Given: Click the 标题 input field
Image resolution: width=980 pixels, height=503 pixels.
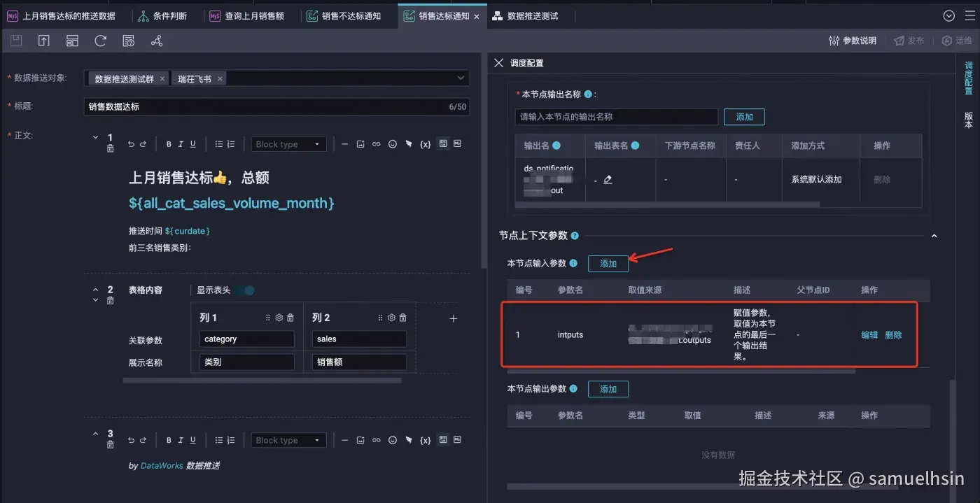Looking at the screenshot, I should tap(276, 106).
